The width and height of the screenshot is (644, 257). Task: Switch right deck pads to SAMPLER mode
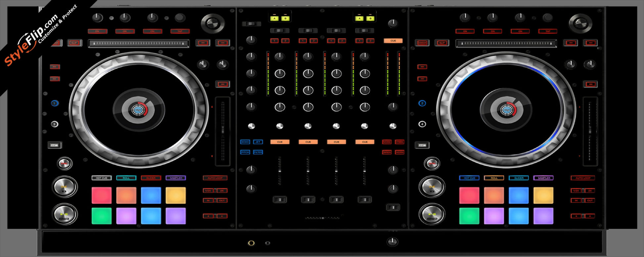[x=543, y=178]
